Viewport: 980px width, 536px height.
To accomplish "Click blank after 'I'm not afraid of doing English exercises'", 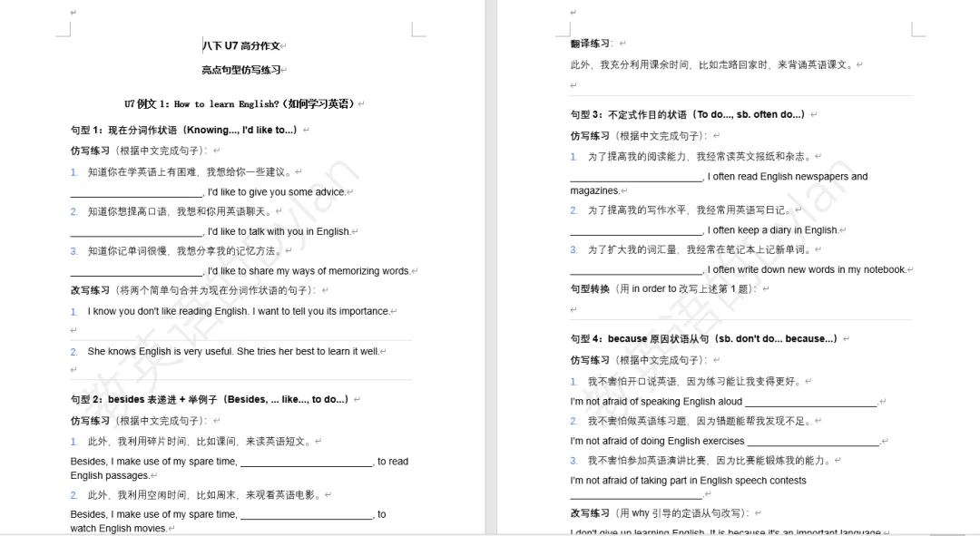I will click(813, 441).
